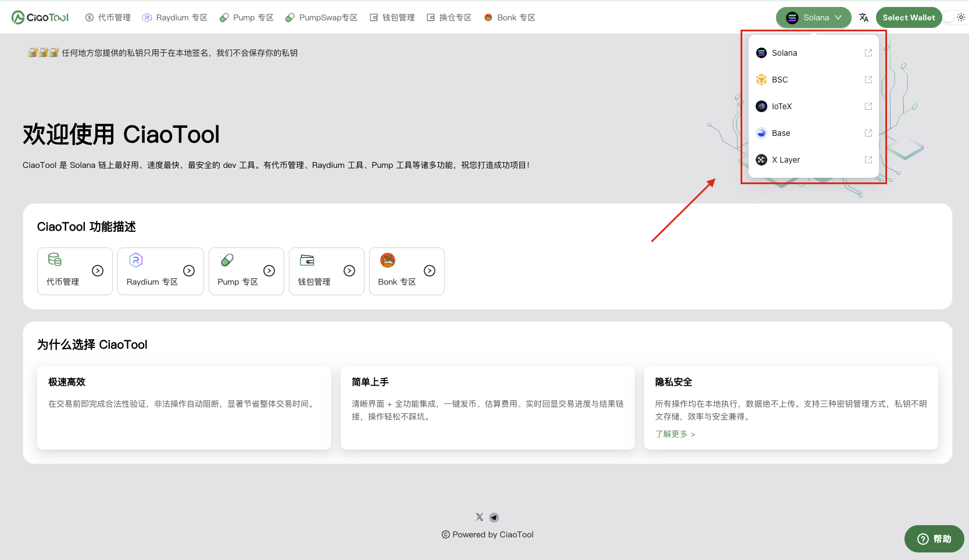Choose X Layer from the network list
The height and width of the screenshot is (560, 969).
pos(814,160)
